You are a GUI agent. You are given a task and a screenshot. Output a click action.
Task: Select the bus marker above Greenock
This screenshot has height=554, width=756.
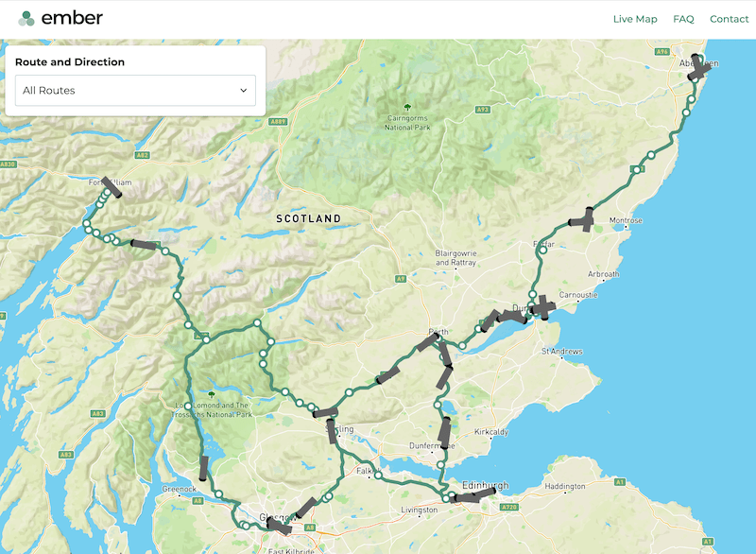pyautogui.click(x=203, y=468)
